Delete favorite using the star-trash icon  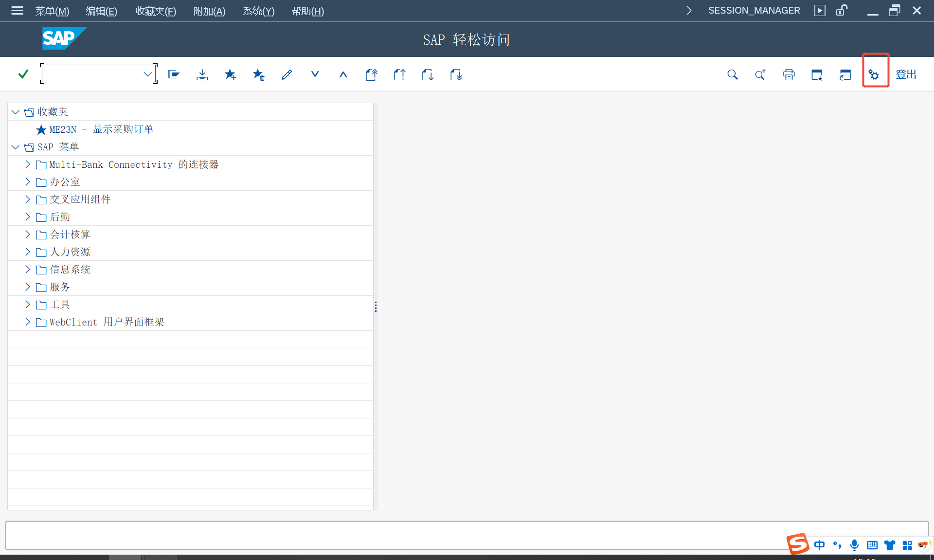[x=258, y=74]
